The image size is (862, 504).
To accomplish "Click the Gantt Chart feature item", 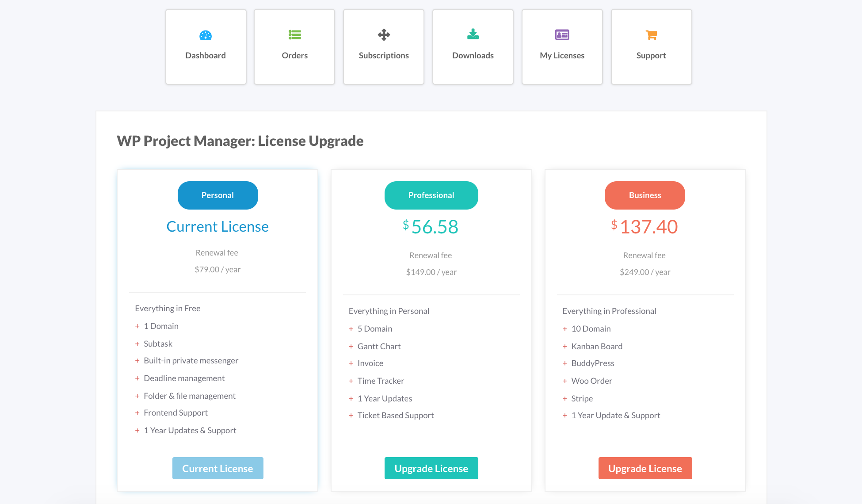I will coord(379,346).
